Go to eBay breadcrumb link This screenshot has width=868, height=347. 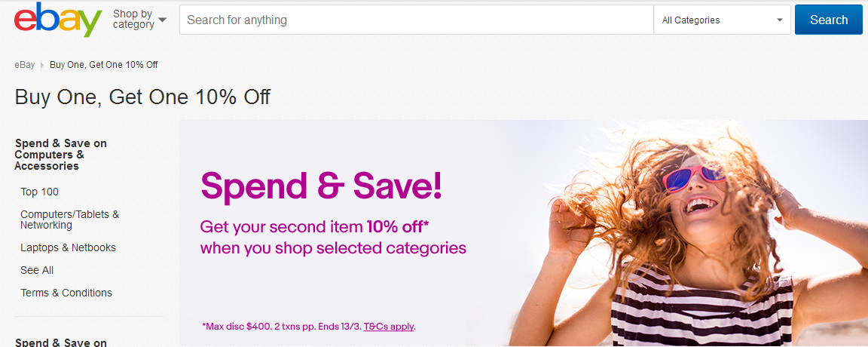tap(24, 65)
